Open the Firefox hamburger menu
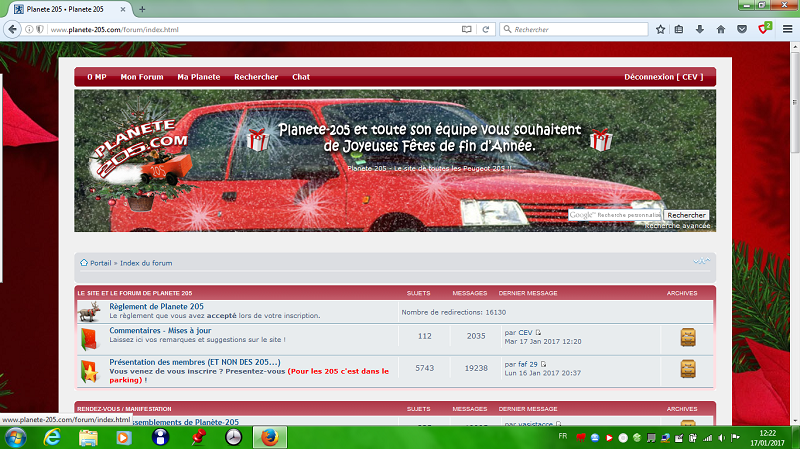The width and height of the screenshot is (800, 449). pos(787,30)
